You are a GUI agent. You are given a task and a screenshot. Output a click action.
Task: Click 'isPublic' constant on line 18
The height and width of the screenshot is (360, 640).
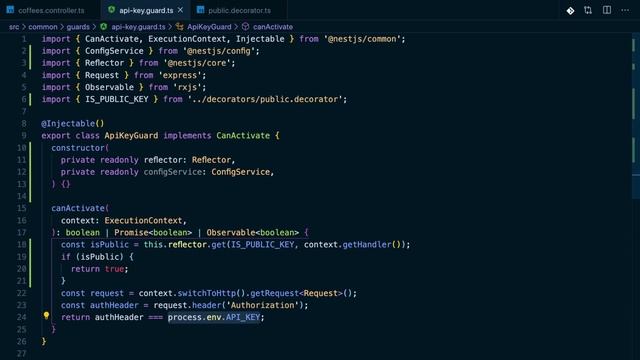[x=109, y=244]
